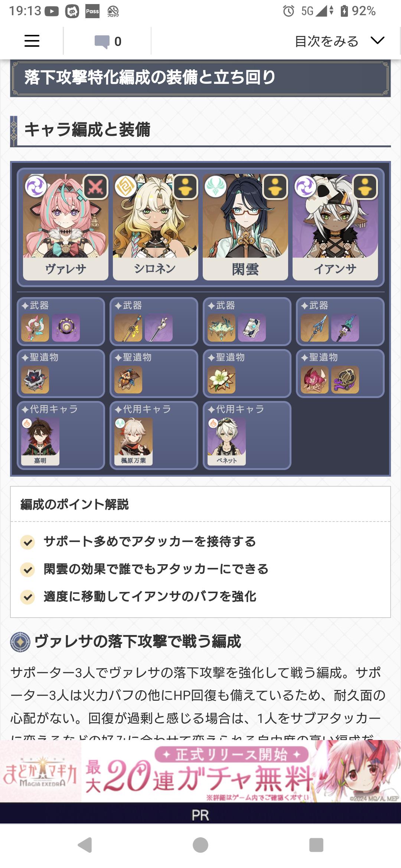Tap シロネン's yellow sword weapon icon
The image size is (401, 868).
(128, 328)
